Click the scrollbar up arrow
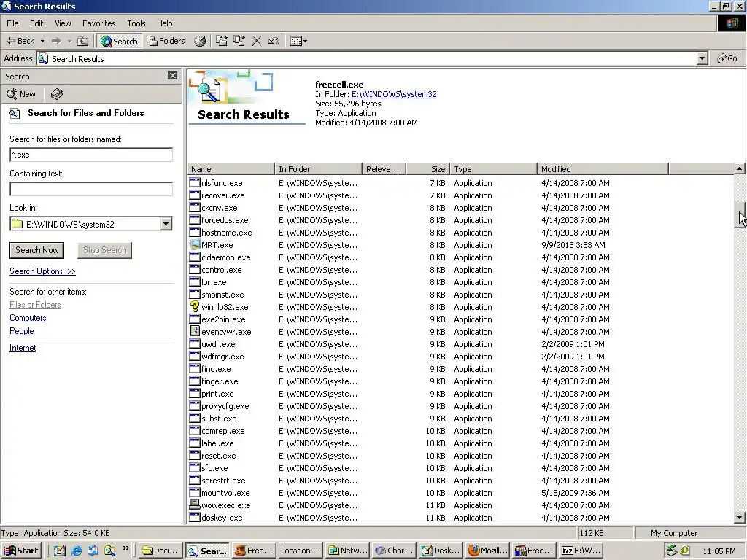The height and width of the screenshot is (560, 747). (x=740, y=168)
